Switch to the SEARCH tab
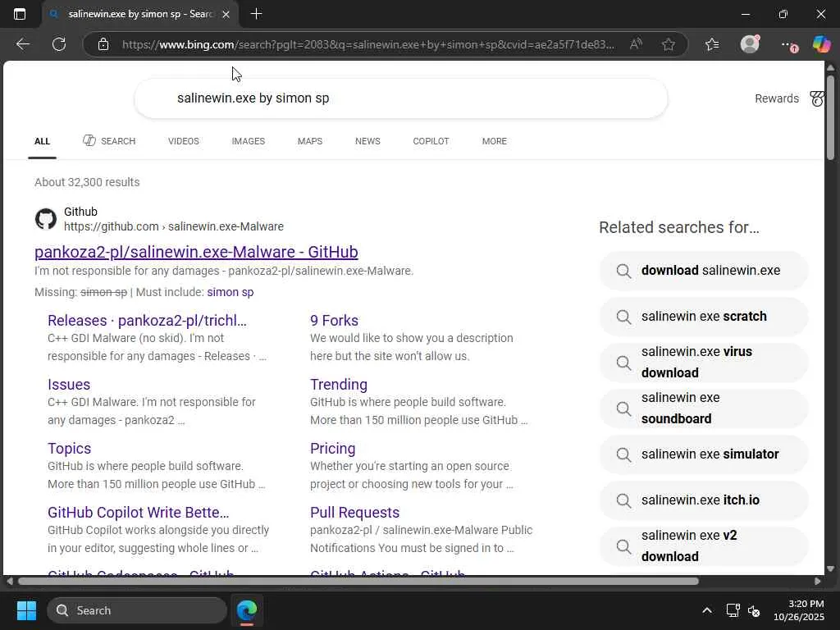840x630 pixels. [x=109, y=141]
